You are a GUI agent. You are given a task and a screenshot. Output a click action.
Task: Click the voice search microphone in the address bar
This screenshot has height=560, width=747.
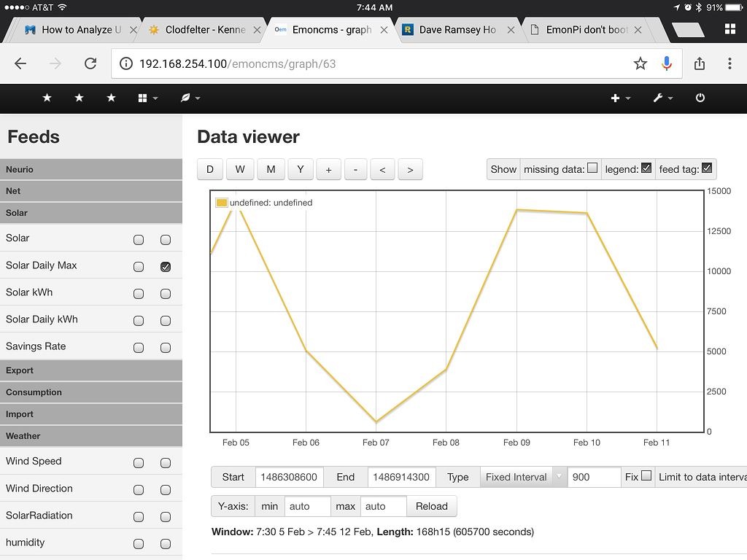(666, 63)
